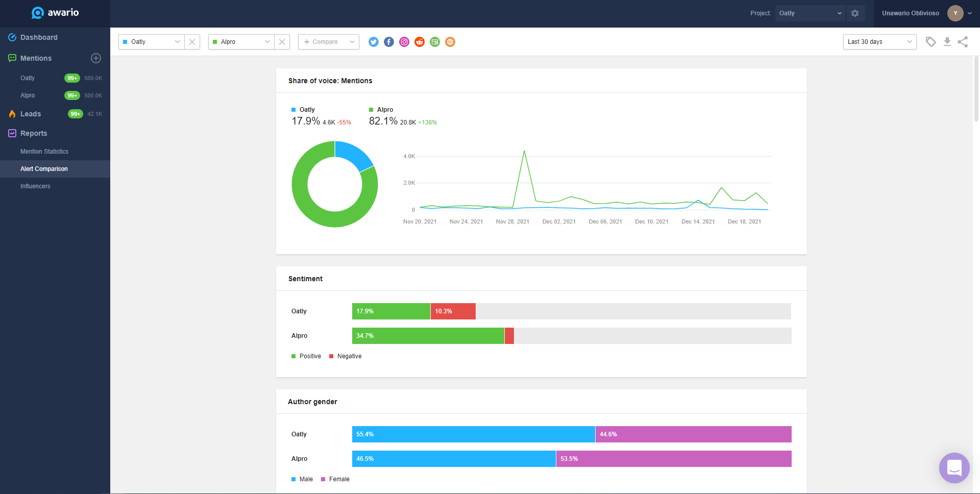Click the Dashboard gauge icon

[12, 37]
